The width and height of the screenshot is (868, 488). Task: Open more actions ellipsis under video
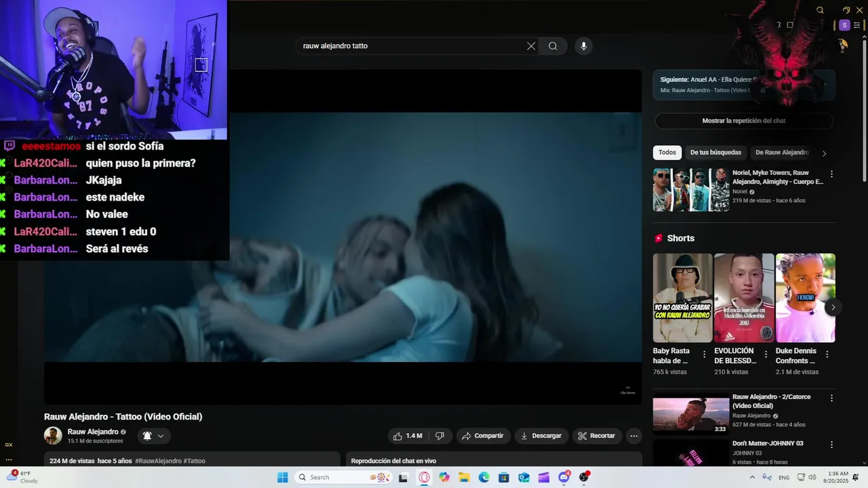click(x=634, y=436)
